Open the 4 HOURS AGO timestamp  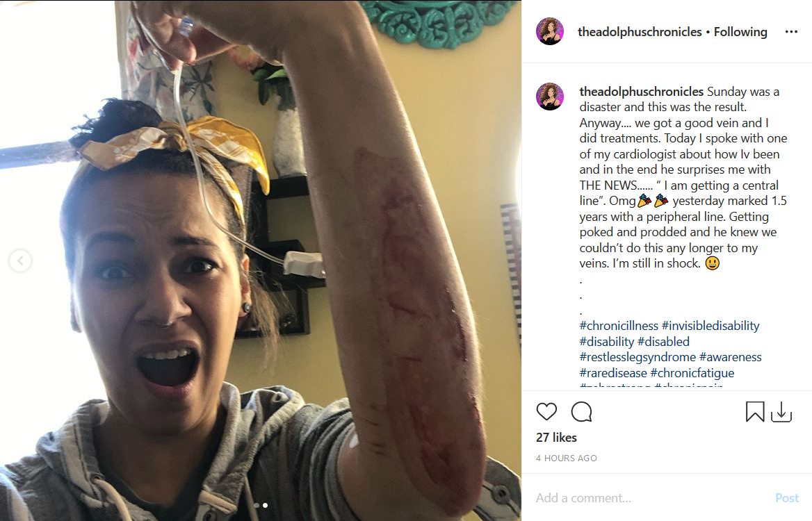pyautogui.click(x=567, y=458)
